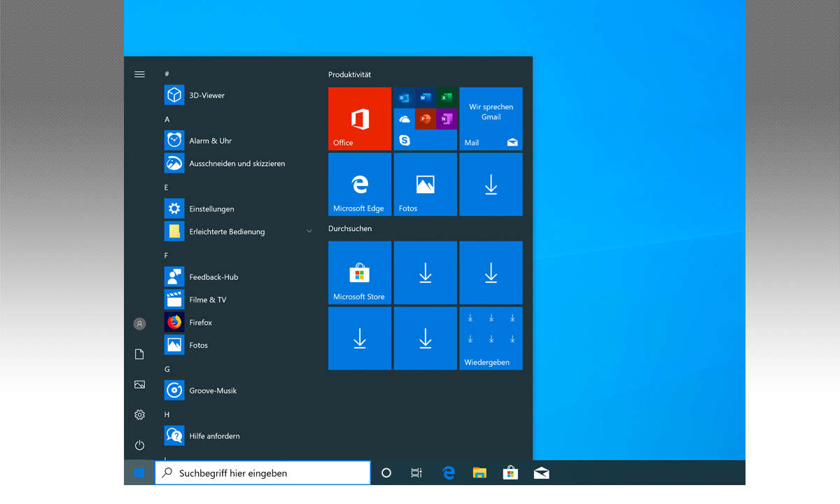This screenshot has height=504, width=840.
Task: Open Task View on the taskbar
Action: [416, 473]
